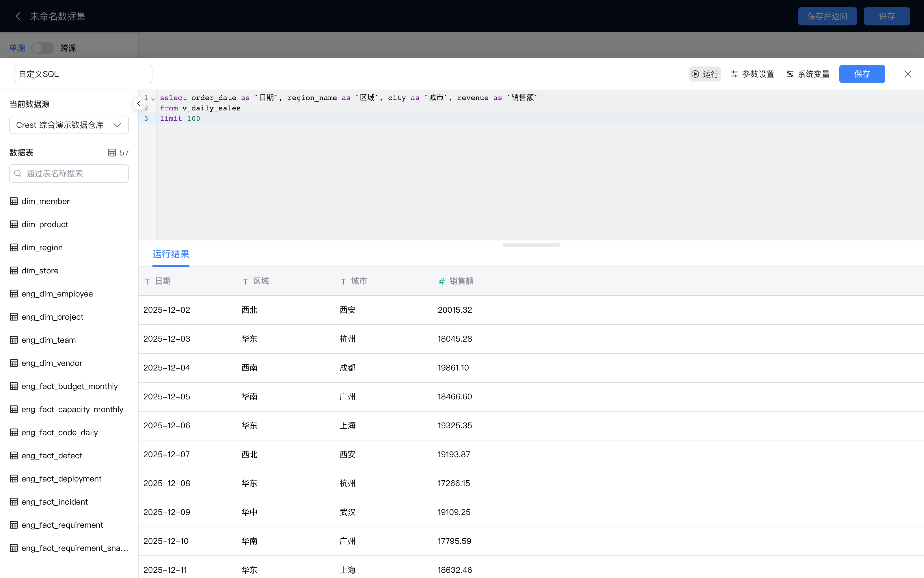Click the cell 17795.59
The width and height of the screenshot is (924, 578).
click(454, 541)
